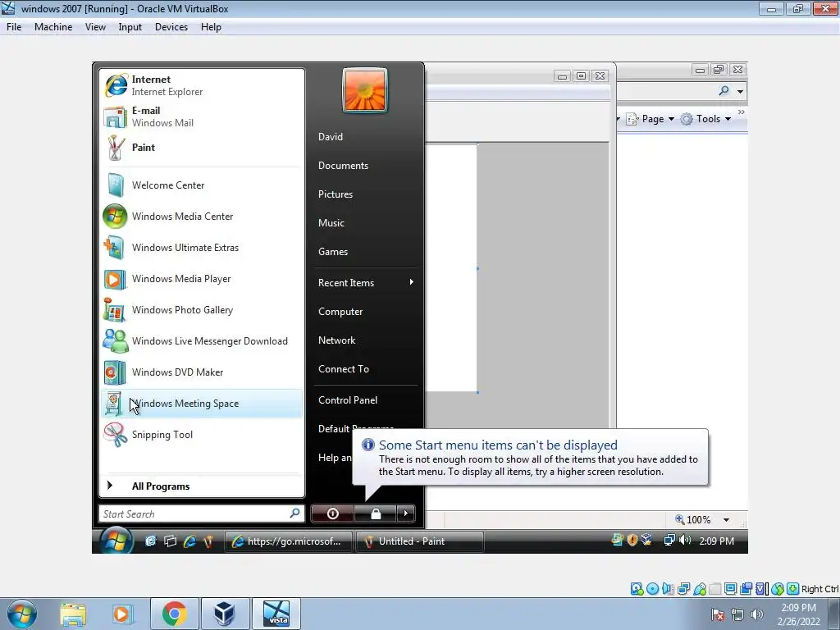840x630 pixels.
Task: Open Paint from the Start menu
Action: click(x=202, y=148)
